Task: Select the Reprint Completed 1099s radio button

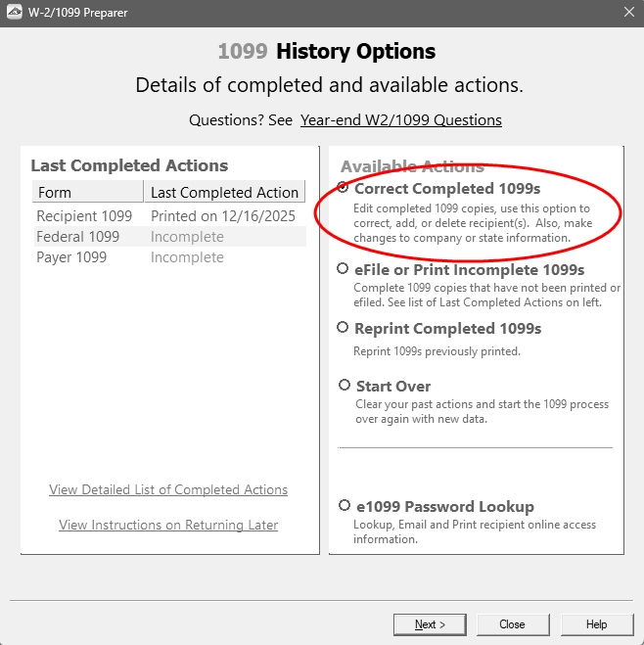Action: [343, 328]
